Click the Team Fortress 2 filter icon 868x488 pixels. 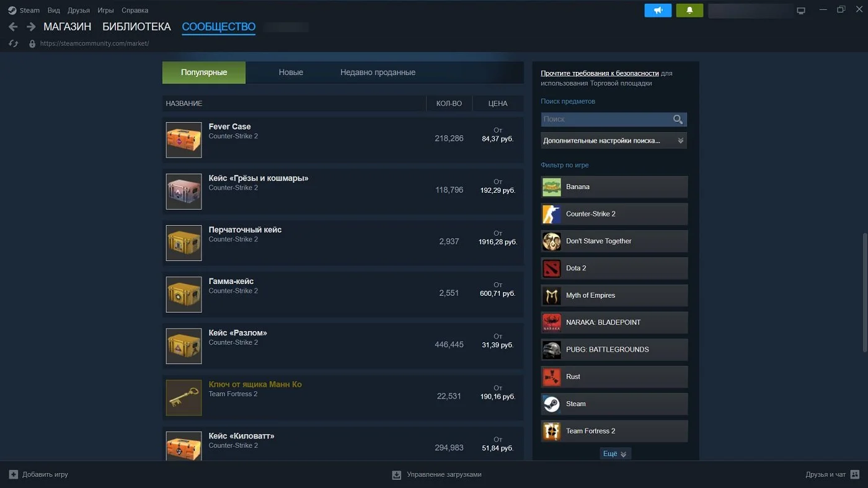(x=552, y=431)
